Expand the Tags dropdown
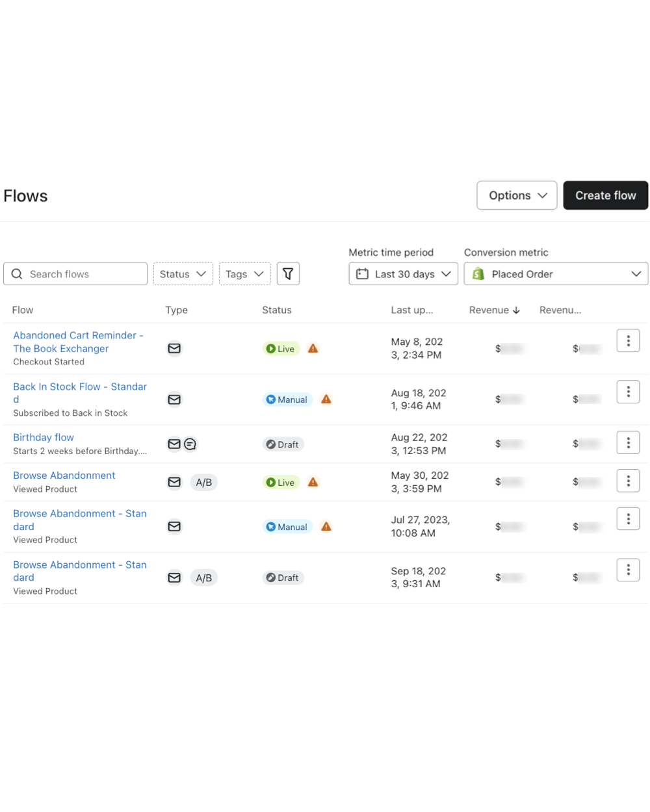Screen dimensions: 650x812 pos(244,273)
